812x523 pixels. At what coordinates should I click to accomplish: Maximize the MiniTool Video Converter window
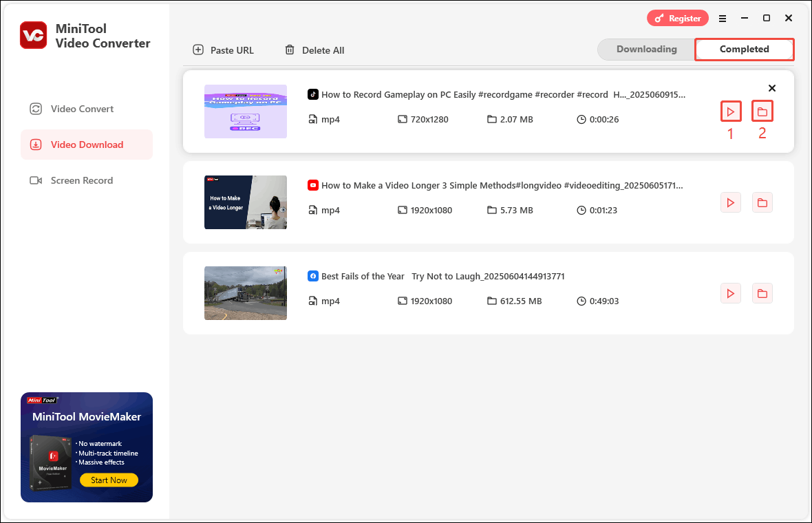[767, 18]
